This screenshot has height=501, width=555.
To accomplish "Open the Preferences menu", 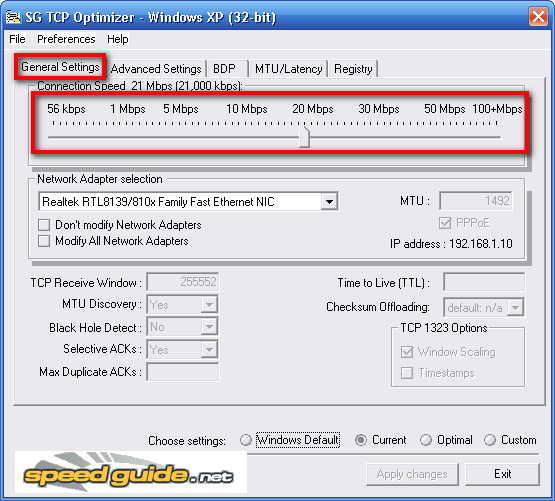I will tap(66, 39).
